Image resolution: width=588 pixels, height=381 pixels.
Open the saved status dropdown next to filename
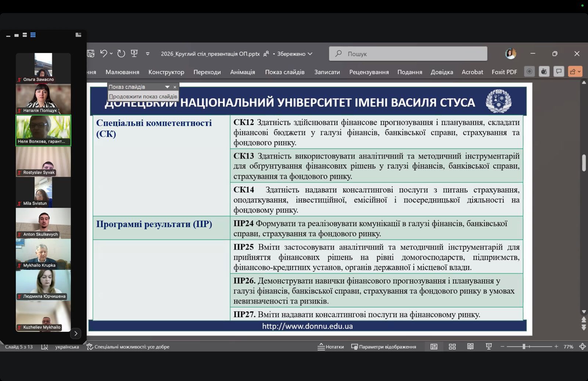(x=310, y=54)
